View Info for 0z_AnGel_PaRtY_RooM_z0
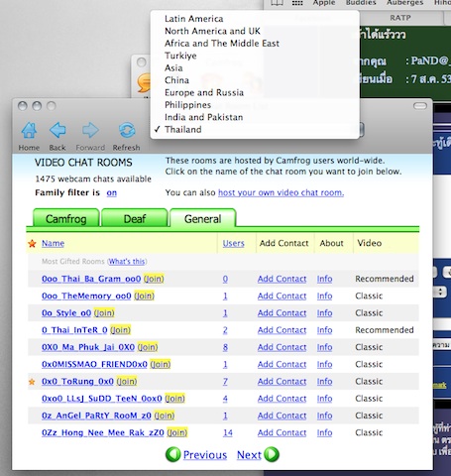This screenshot has height=476, width=451. tap(324, 416)
